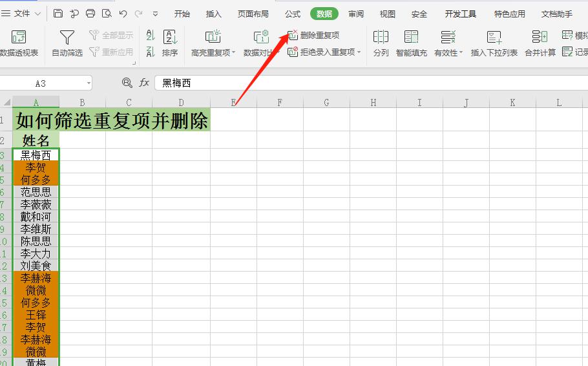
Task: Select the cell containing 李薇薇
Action: [x=36, y=204]
